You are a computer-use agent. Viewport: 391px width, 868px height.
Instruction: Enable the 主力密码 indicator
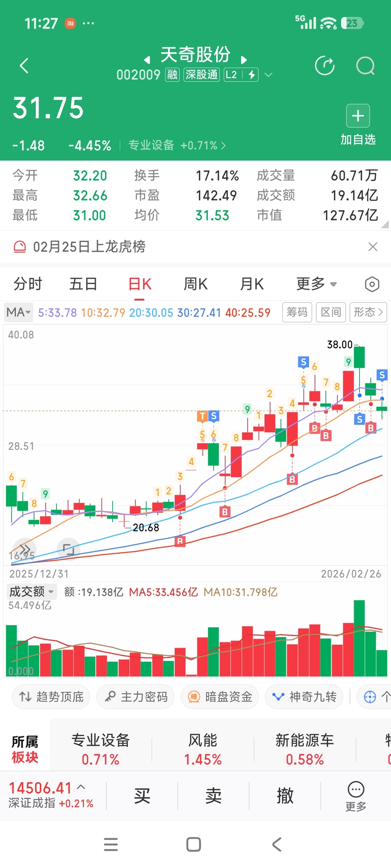(135, 697)
